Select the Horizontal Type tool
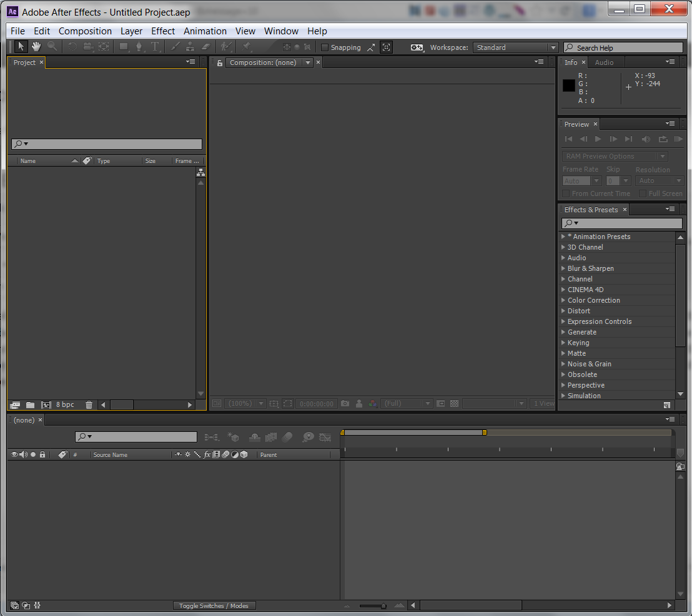Viewport: 692px width, 616px height. [x=155, y=46]
